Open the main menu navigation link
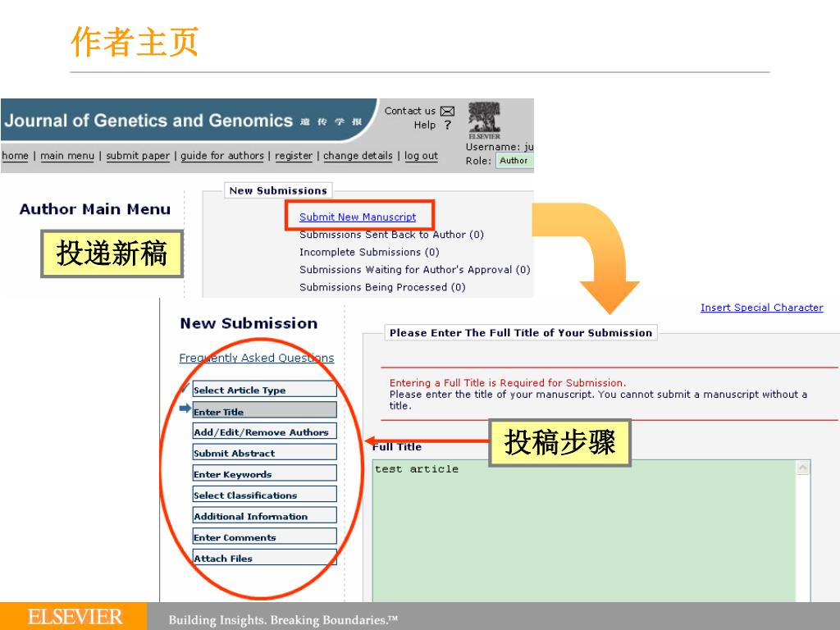This screenshot has width=840, height=630. point(67,156)
